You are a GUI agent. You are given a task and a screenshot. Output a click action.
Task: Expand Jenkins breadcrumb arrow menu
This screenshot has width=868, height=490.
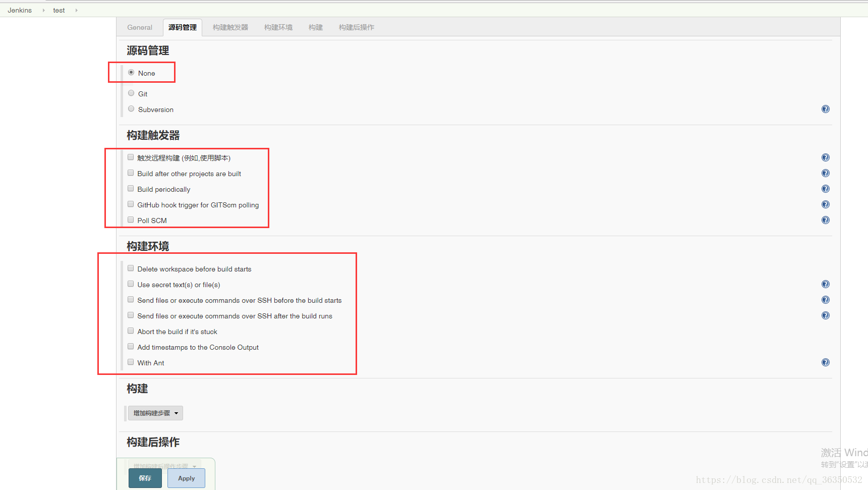coord(44,10)
